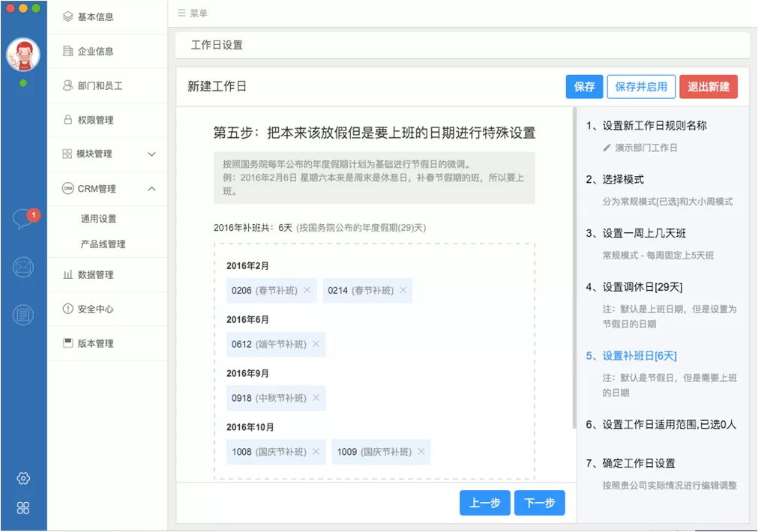Remove the 0612 端午节补班 date tag
758x532 pixels.
[316, 344]
